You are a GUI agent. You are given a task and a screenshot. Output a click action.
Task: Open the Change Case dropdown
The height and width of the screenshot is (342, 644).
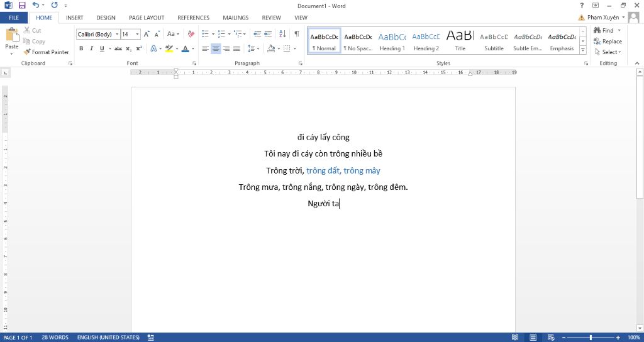[174, 34]
